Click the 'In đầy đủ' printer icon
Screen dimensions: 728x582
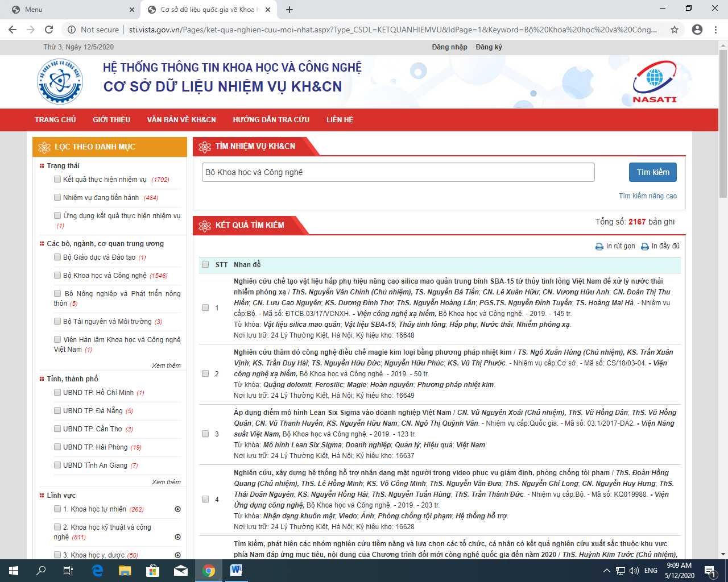point(644,247)
